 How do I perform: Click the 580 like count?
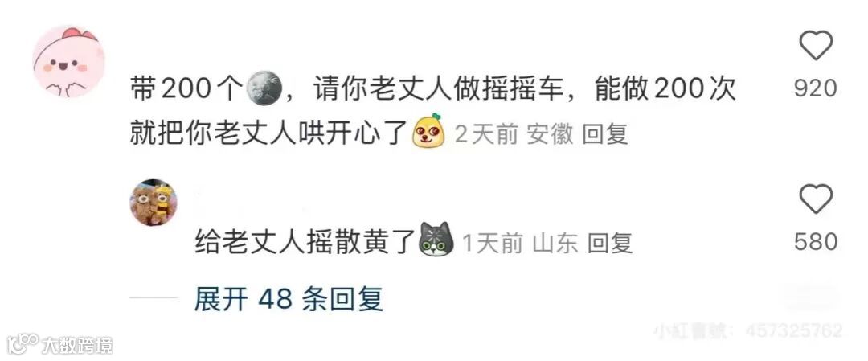tap(816, 242)
